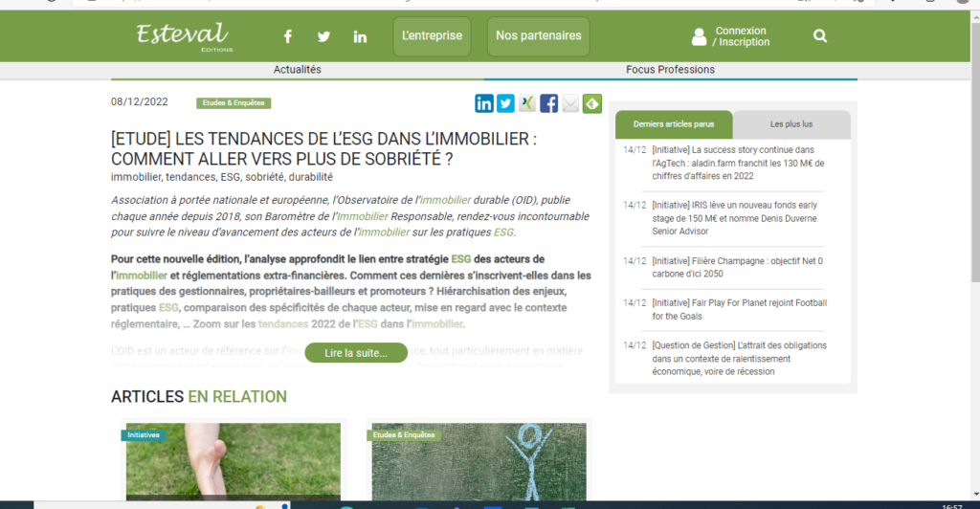Open the article title about ESG dans l'immobilier
The image size is (980, 509).
323,148
